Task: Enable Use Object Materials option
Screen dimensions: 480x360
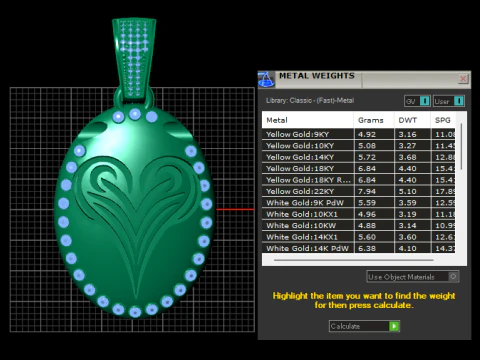Action: (x=413, y=277)
